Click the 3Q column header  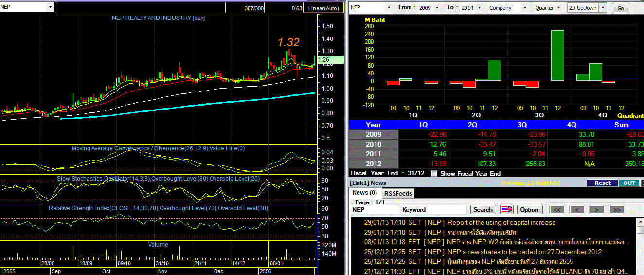(522, 125)
